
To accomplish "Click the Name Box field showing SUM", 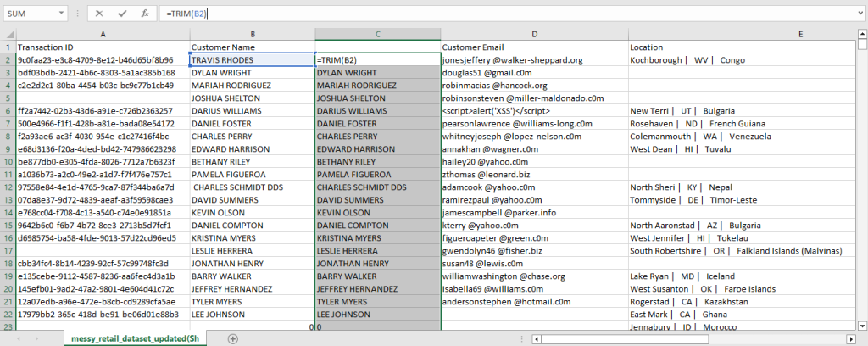I will point(31,14).
